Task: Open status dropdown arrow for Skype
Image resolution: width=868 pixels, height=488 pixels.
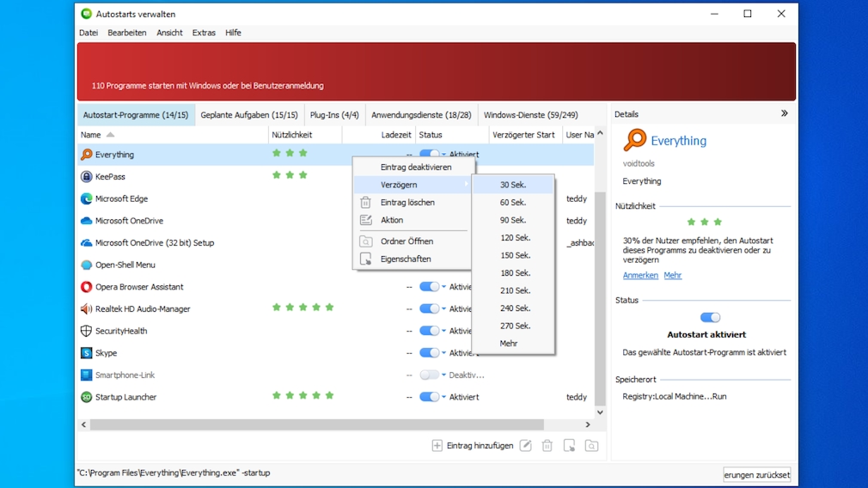Action: pos(444,353)
